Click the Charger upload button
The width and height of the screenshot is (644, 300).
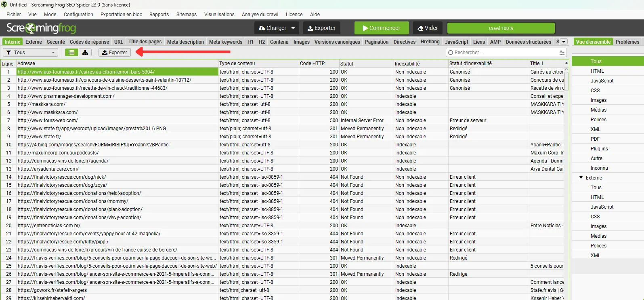coord(273,28)
